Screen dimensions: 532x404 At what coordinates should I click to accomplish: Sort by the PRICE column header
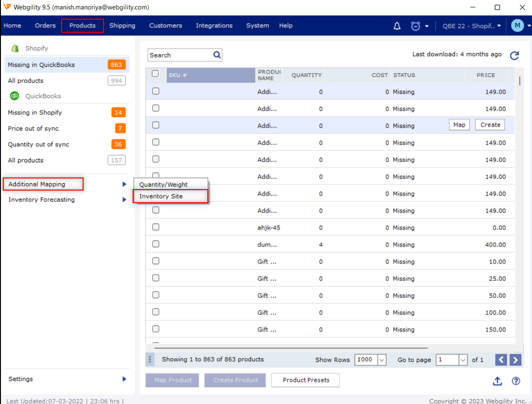tap(485, 75)
